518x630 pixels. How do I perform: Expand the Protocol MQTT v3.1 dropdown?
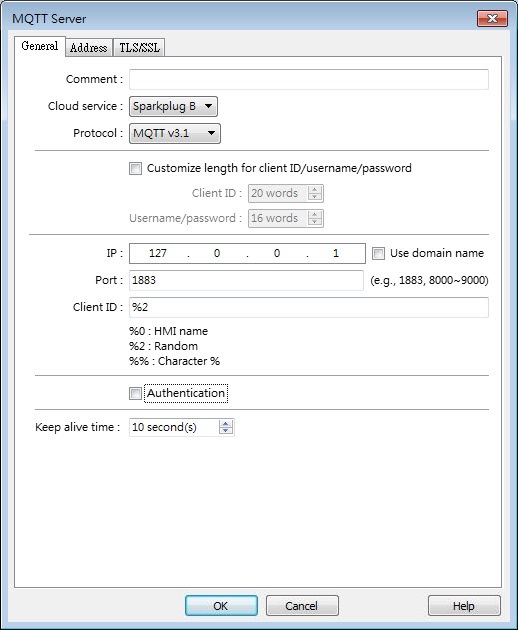click(x=175, y=133)
